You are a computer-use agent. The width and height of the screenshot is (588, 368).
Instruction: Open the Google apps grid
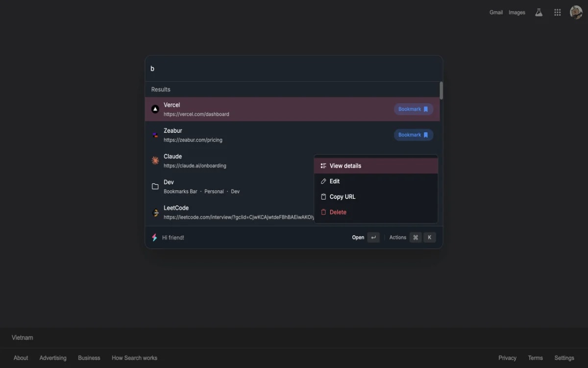[557, 12]
